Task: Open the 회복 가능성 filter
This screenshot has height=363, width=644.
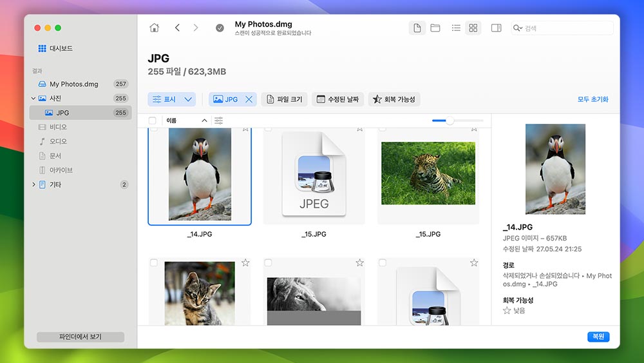Action: [394, 99]
